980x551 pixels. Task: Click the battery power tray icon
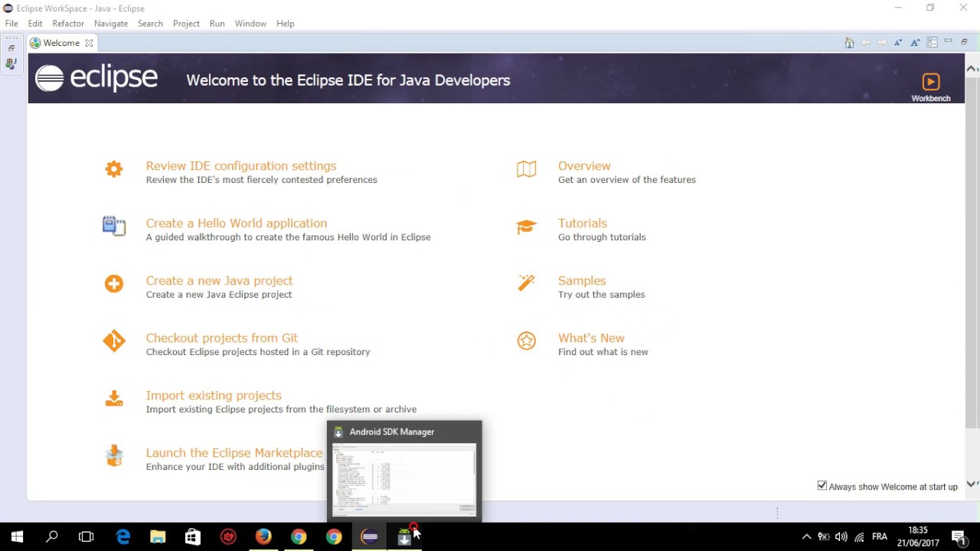click(x=824, y=537)
